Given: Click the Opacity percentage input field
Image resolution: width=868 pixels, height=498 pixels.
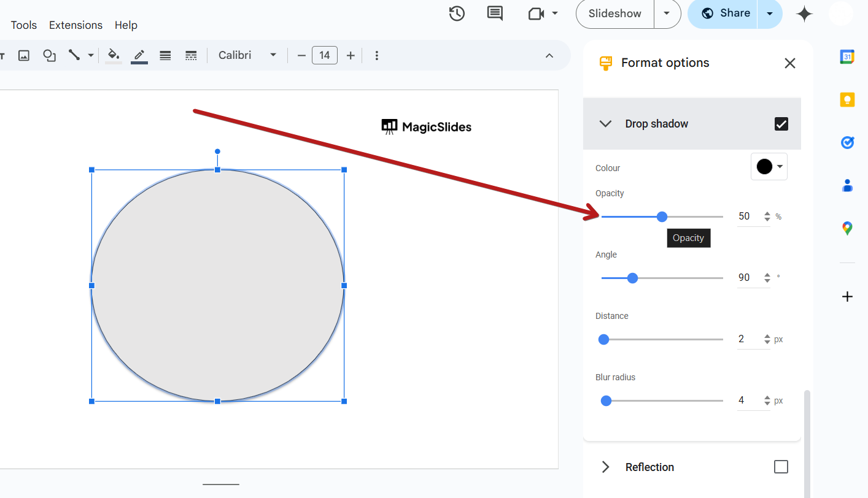Looking at the screenshot, I should pyautogui.click(x=748, y=216).
